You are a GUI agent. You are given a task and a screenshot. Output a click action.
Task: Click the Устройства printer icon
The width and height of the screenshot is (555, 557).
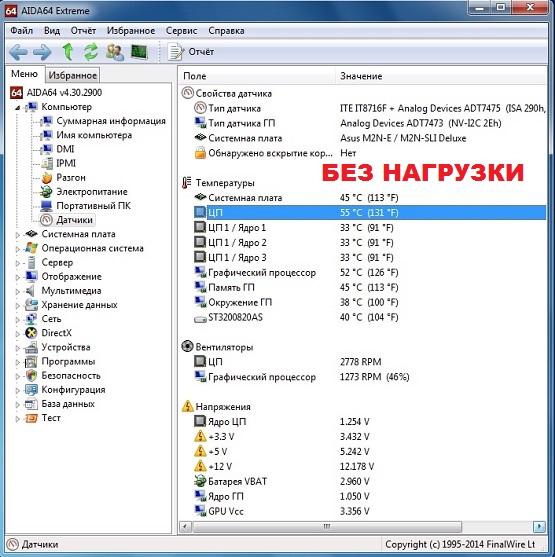coord(31,347)
